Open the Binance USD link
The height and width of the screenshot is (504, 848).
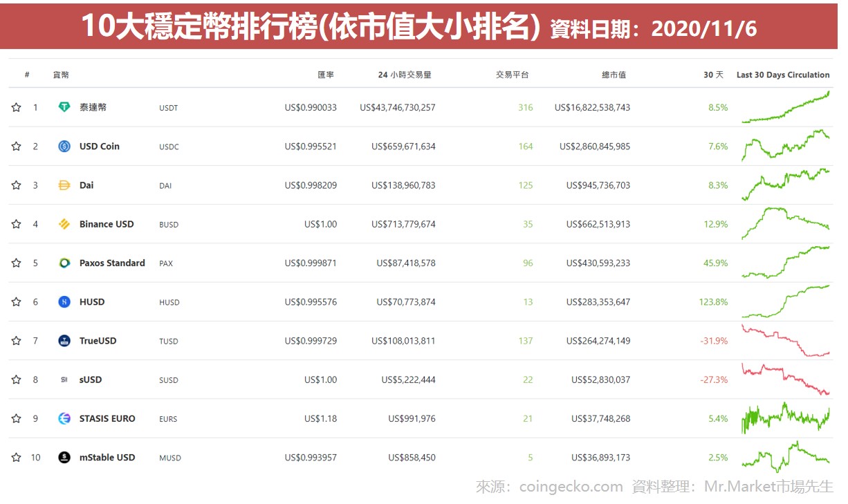click(107, 224)
